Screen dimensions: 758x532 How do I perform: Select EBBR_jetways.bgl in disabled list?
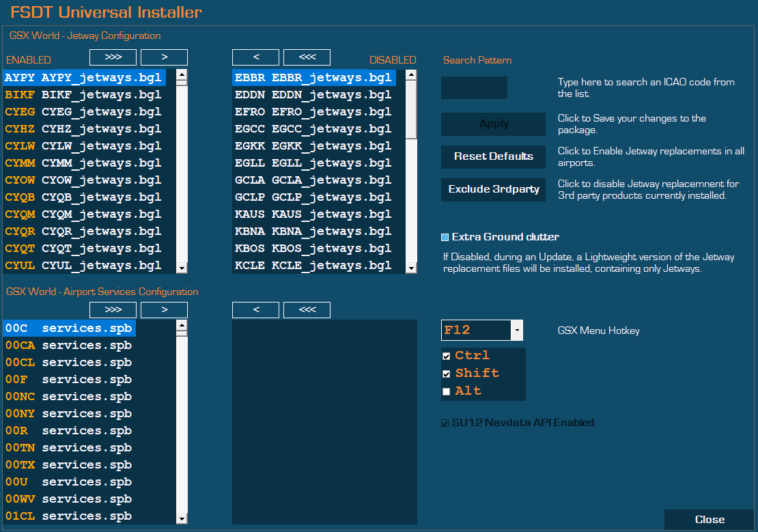pos(314,78)
